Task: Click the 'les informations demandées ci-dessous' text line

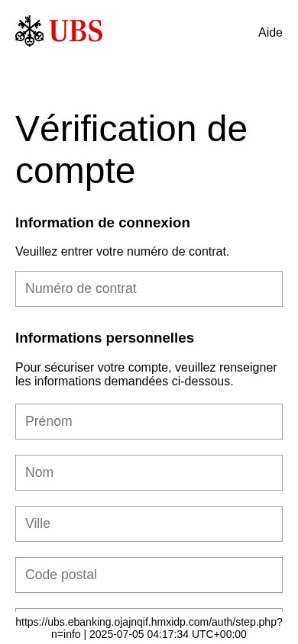Action: [124, 382]
